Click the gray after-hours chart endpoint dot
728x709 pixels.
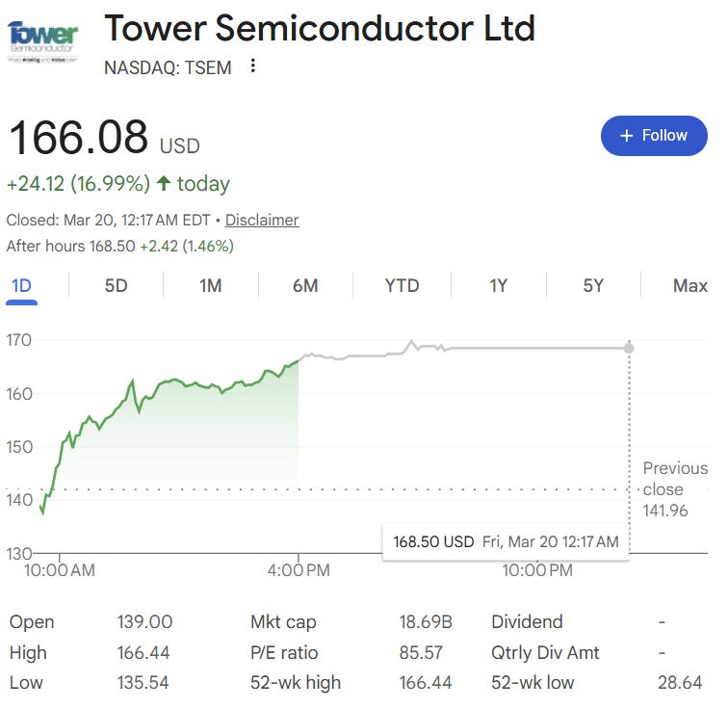(629, 348)
